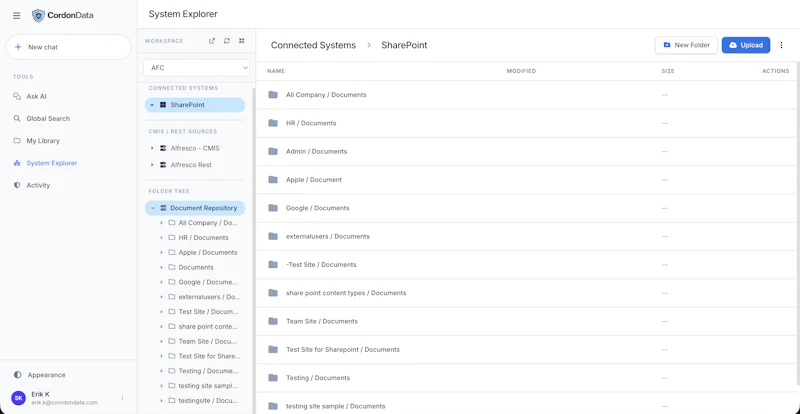Refresh the workspace with the reload icon
800x414 pixels.
[x=227, y=41]
